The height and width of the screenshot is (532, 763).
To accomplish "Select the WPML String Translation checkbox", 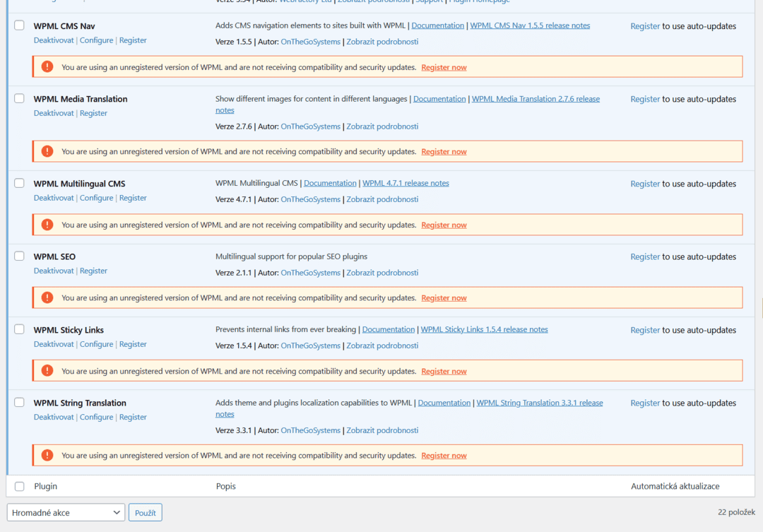I will [x=19, y=403].
